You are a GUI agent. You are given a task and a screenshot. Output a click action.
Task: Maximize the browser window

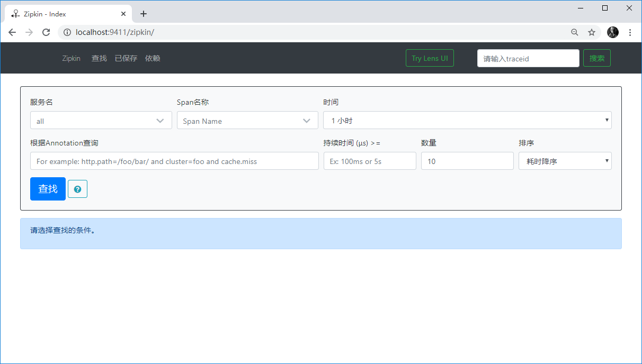[x=605, y=8]
